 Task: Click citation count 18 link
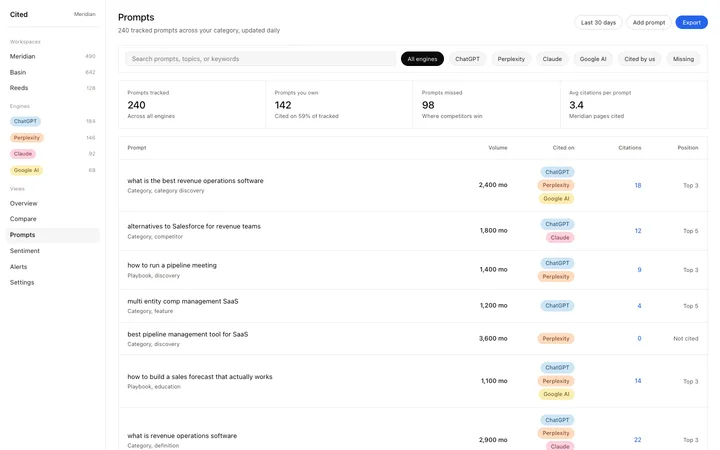[637, 186]
